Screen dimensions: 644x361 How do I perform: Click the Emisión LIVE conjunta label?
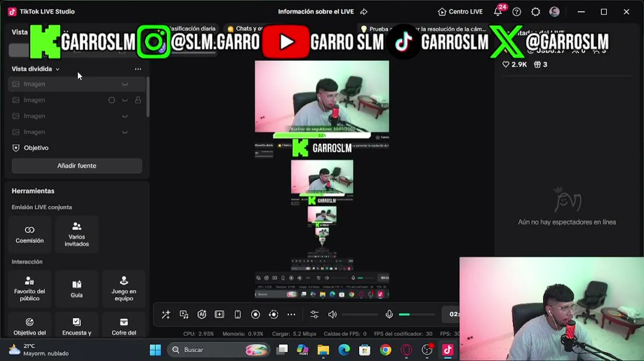pos(42,207)
